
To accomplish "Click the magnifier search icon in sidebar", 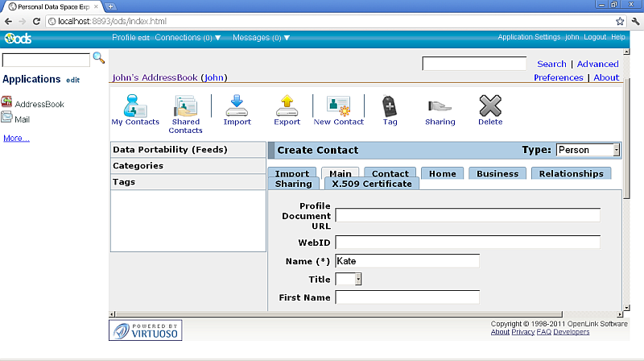I will coord(99,58).
